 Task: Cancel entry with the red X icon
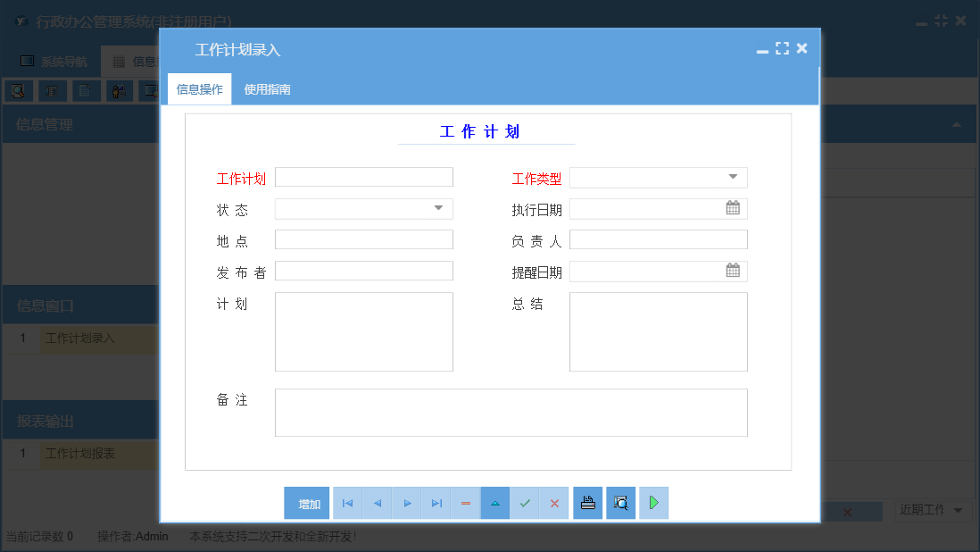pos(553,503)
